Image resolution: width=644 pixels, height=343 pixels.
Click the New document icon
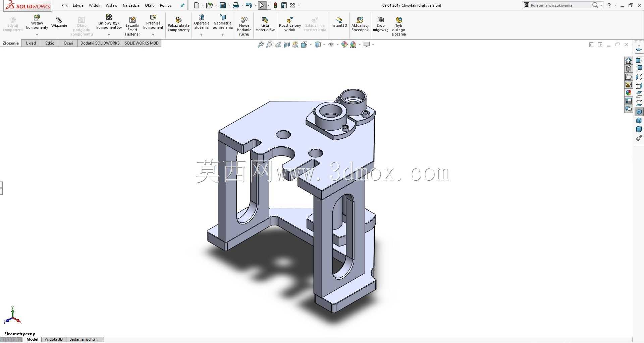[197, 5]
